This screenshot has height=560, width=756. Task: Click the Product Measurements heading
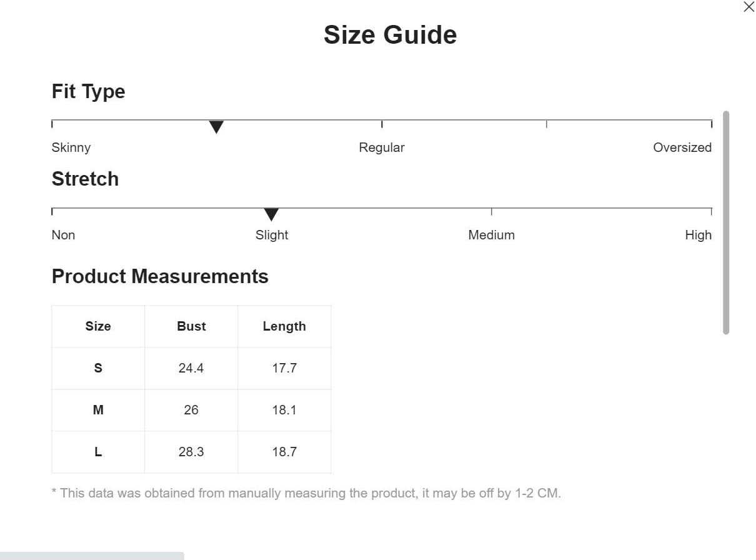160,276
